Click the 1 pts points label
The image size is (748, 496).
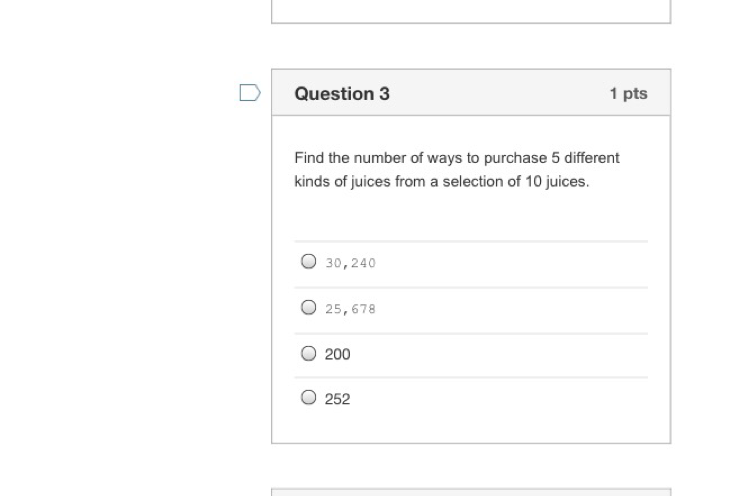click(x=628, y=93)
